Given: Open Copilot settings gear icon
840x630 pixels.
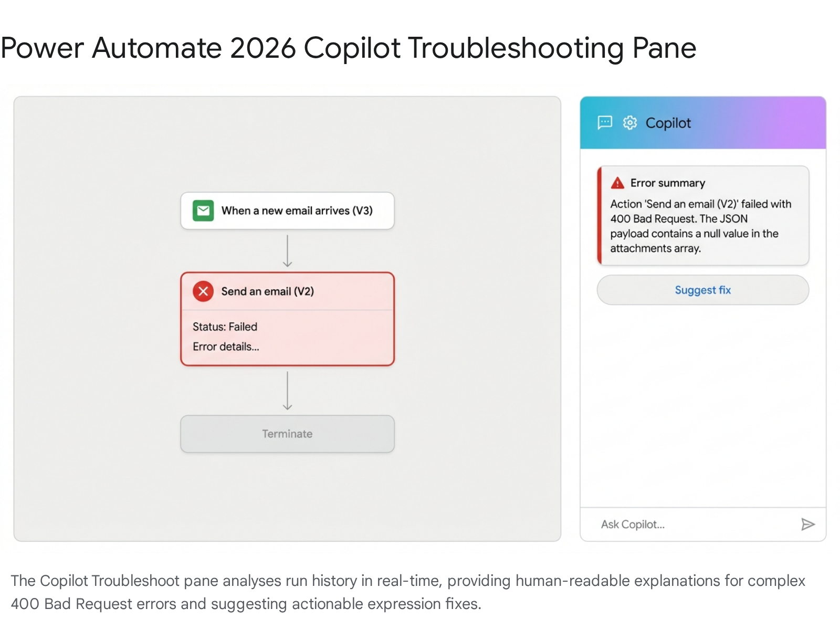Looking at the screenshot, I should (x=629, y=123).
